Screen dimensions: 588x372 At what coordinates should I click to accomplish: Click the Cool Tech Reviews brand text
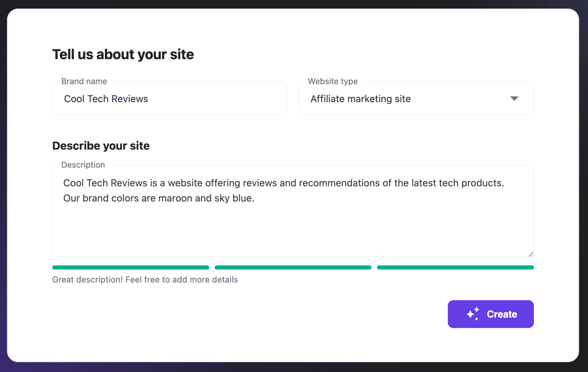[x=106, y=98]
